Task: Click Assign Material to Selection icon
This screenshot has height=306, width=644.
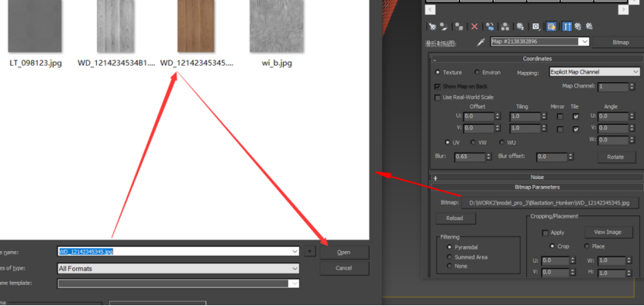Action: (x=460, y=26)
